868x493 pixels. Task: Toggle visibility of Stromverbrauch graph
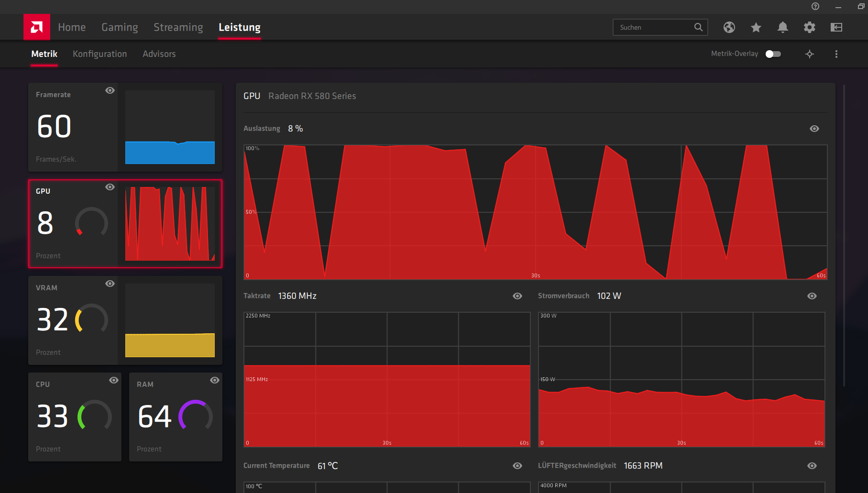tap(812, 296)
